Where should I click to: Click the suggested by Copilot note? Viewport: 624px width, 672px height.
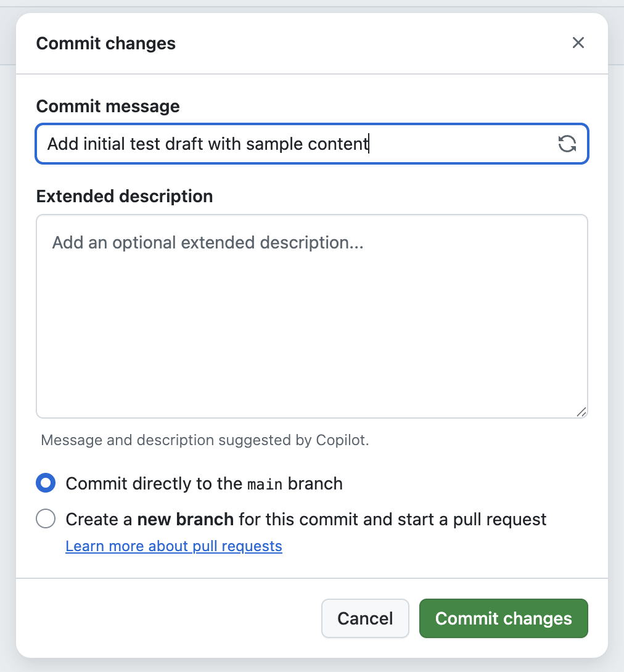click(x=205, y=440)
